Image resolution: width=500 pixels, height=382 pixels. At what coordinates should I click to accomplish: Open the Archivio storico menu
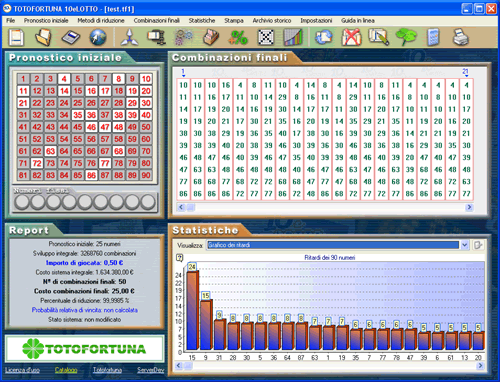[272, 21]
